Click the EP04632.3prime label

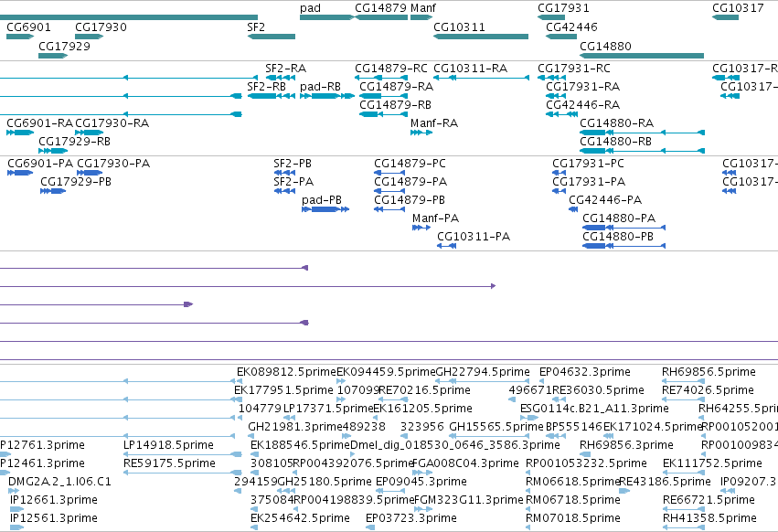point(584,372)
